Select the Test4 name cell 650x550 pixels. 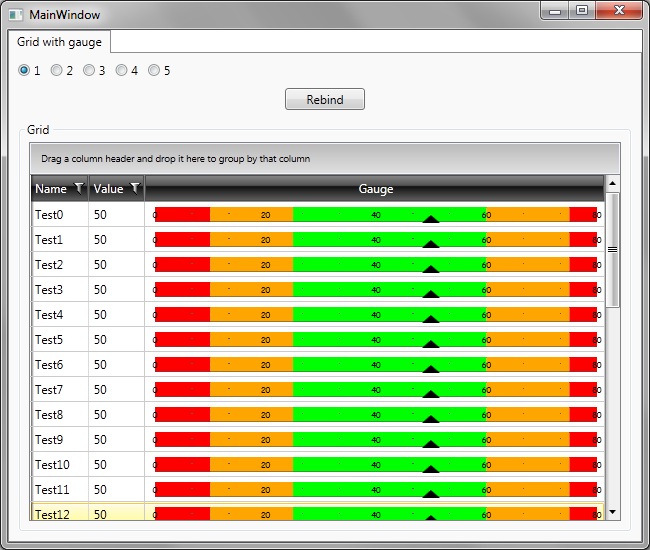pyautogui.click(x=60, y=315)
